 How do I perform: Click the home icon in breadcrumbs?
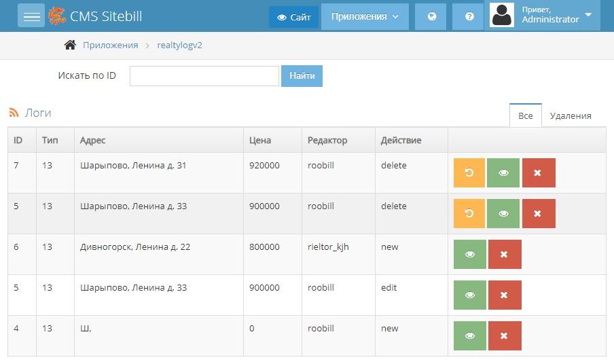click(70, 45)
